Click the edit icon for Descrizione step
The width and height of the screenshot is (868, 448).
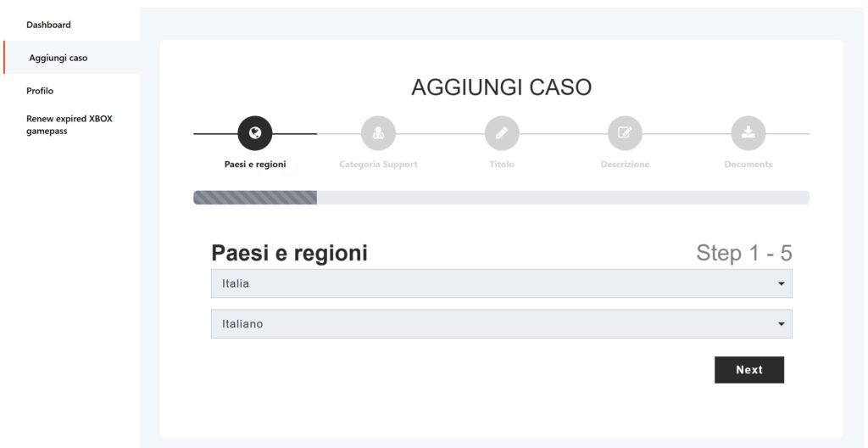click(625, 133)
